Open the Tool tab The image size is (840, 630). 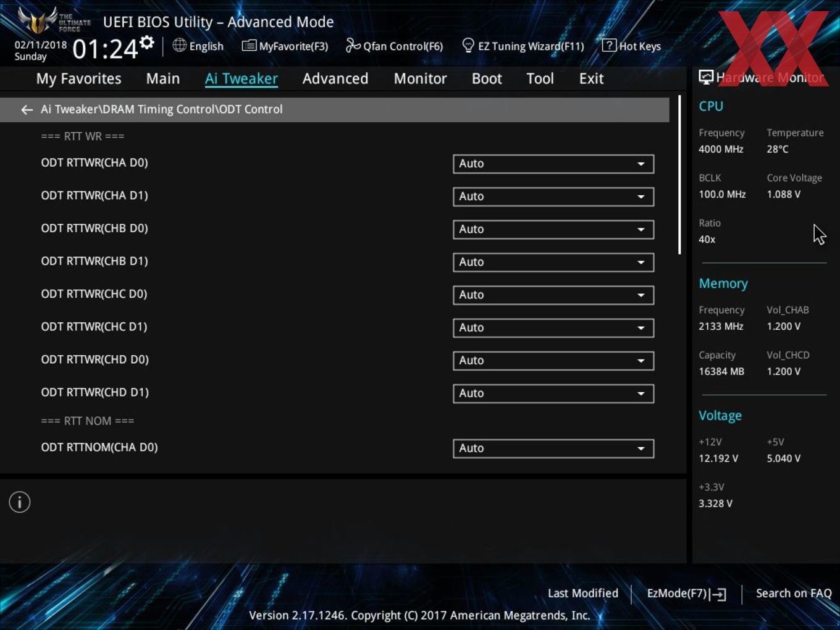tap(540, 78)
